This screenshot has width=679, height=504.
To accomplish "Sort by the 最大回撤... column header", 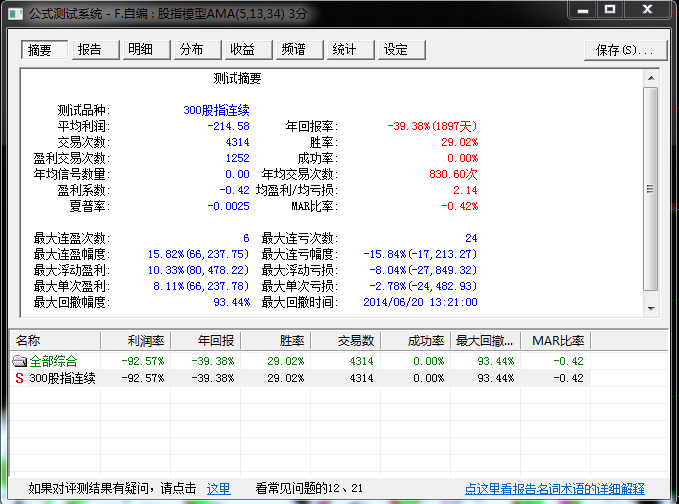I will pyautogui.click(x=486, y=341).
